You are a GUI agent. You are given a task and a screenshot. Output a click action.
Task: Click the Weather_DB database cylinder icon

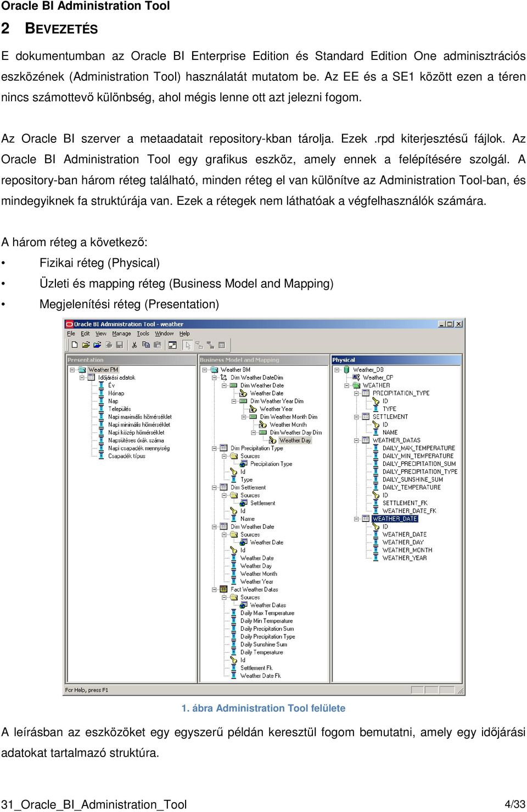[347, 370]
